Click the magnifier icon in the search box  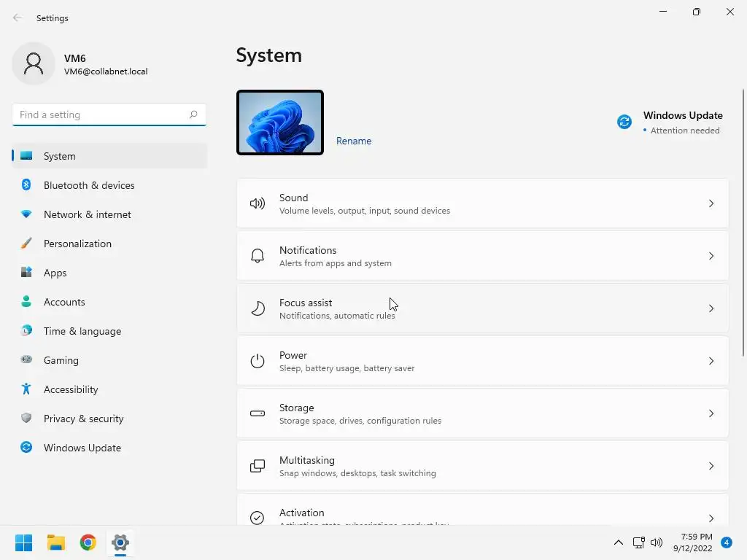tap(193, 114)
